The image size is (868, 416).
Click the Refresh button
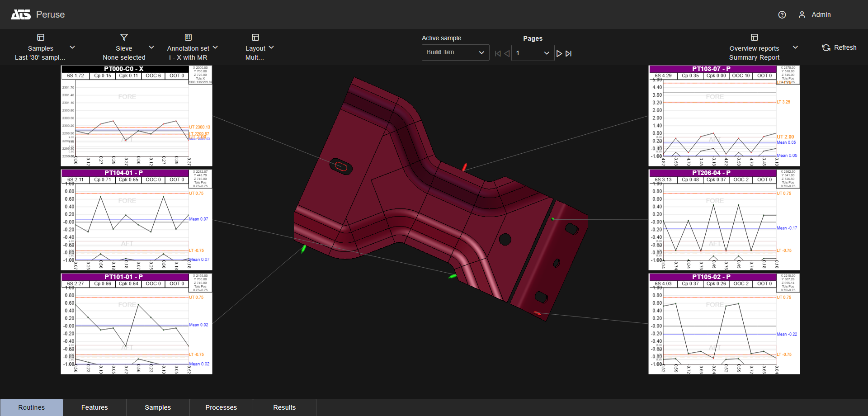coord(839,47)
